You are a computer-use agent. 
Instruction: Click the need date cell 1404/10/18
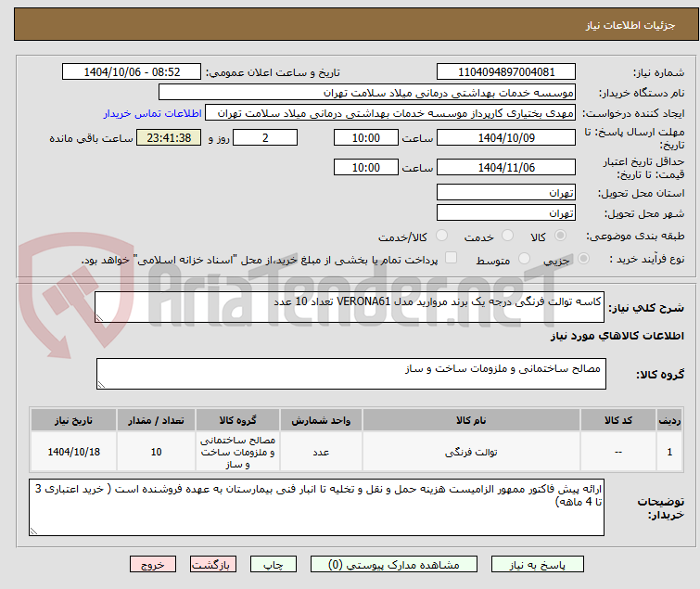pyautogui.click(x=73, y=452)
